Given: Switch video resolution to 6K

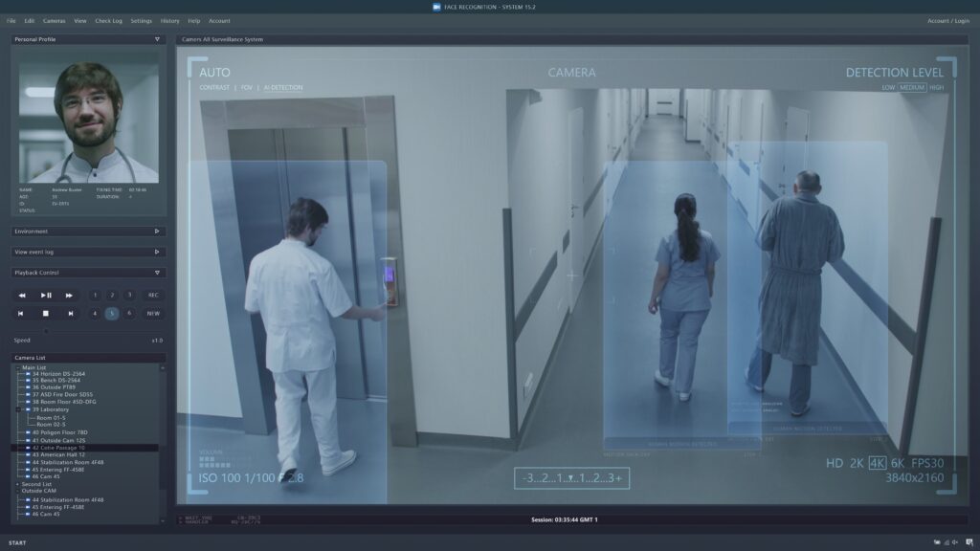Looking at the screenshot, I should point(896,463).
